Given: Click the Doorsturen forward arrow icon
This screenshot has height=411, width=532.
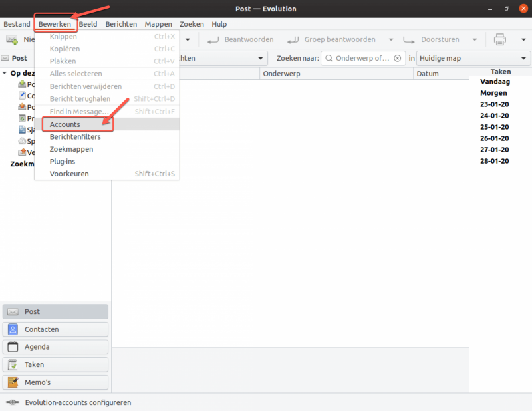Looking at the screenshot, I should [409, 40].
